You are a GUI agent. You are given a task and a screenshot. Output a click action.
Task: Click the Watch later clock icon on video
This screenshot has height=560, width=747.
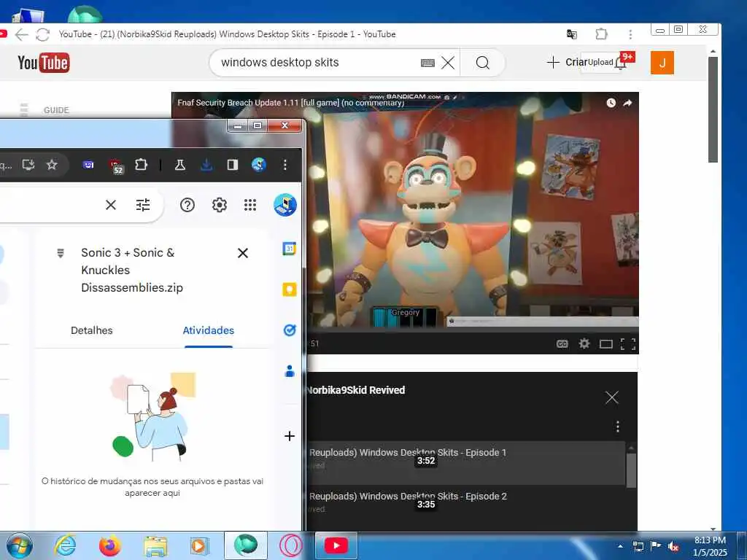[611, 103]
